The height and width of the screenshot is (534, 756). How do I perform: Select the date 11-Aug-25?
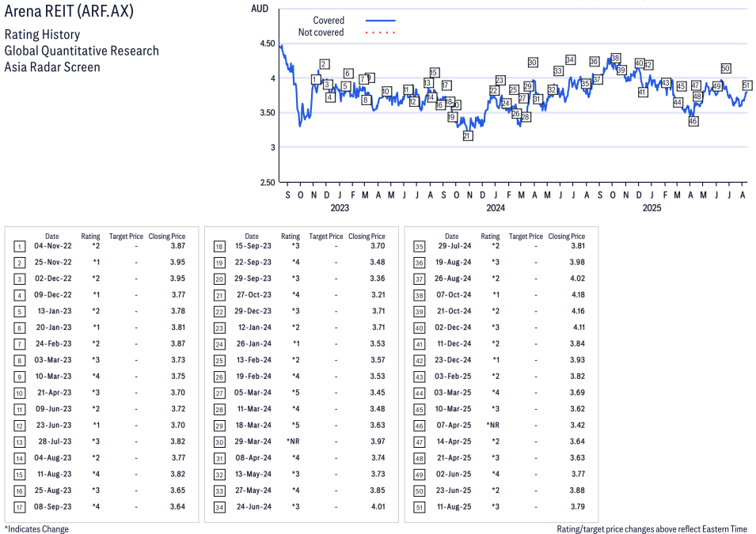(x=454, y=506)
